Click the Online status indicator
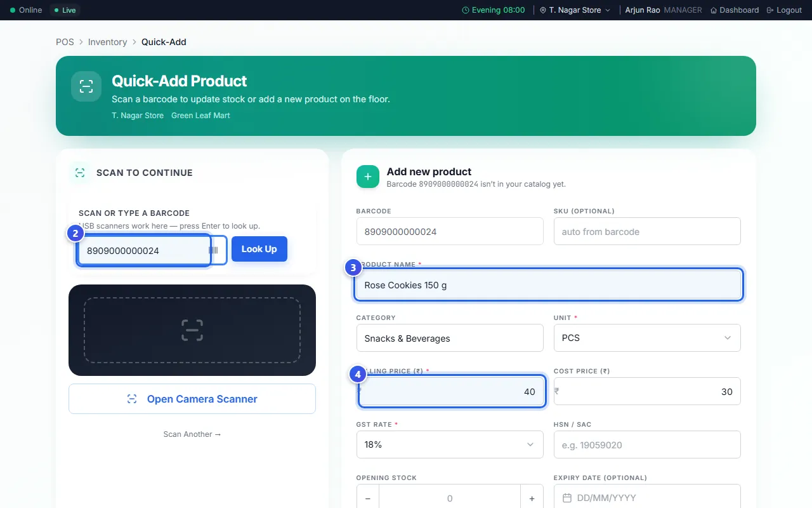 click(26, 10)
